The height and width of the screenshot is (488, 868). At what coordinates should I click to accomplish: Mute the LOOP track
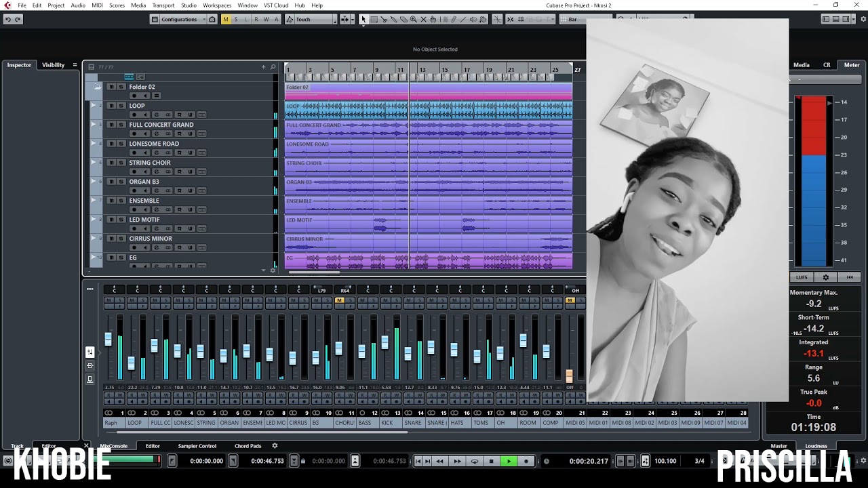[111, 106]
